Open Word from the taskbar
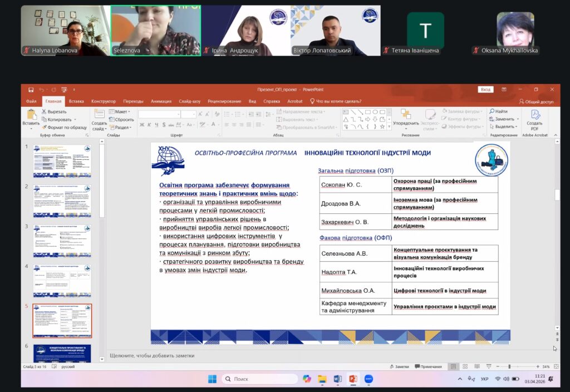 (x=337, y=379)
